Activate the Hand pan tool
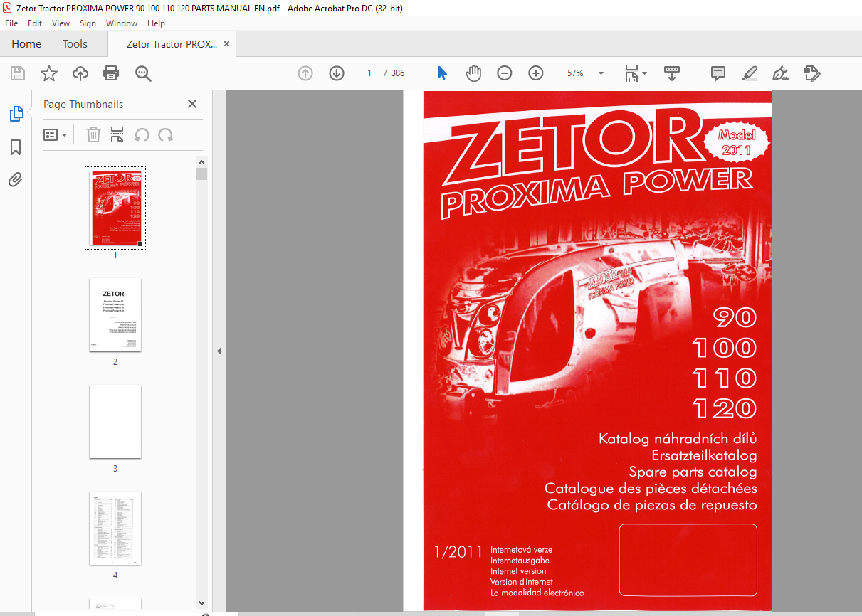Image resolution: width=862 pixels, height=616 pixels. (473, 73)
